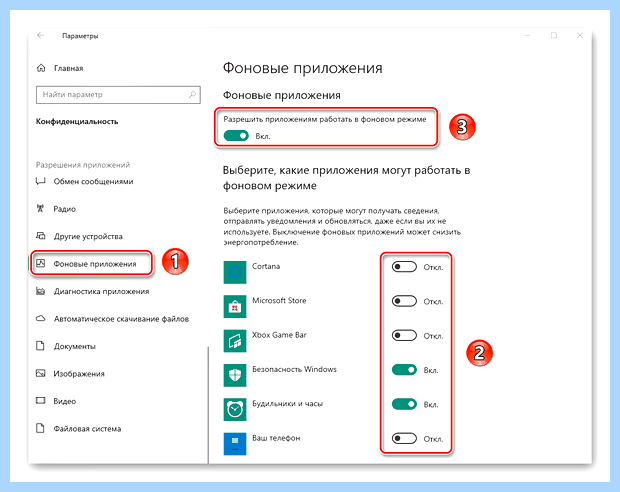The width and height of the screenshot is (620, 492).
Task: Click the Найти параметр search field
Action: pyautogui.click(x=118, y=95)
